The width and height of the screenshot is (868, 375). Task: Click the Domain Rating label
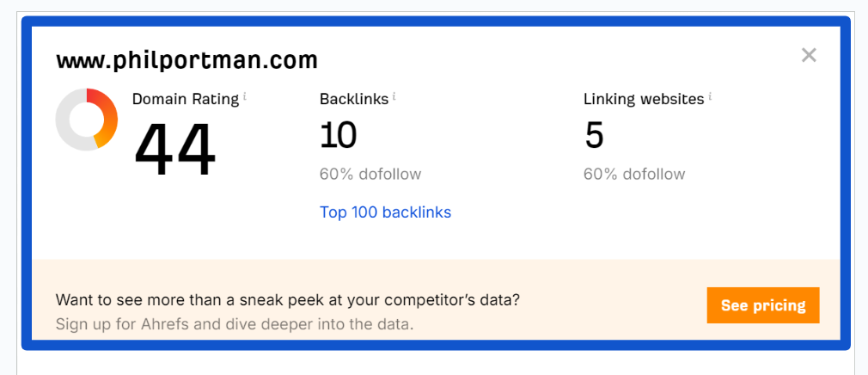point(186,99)
